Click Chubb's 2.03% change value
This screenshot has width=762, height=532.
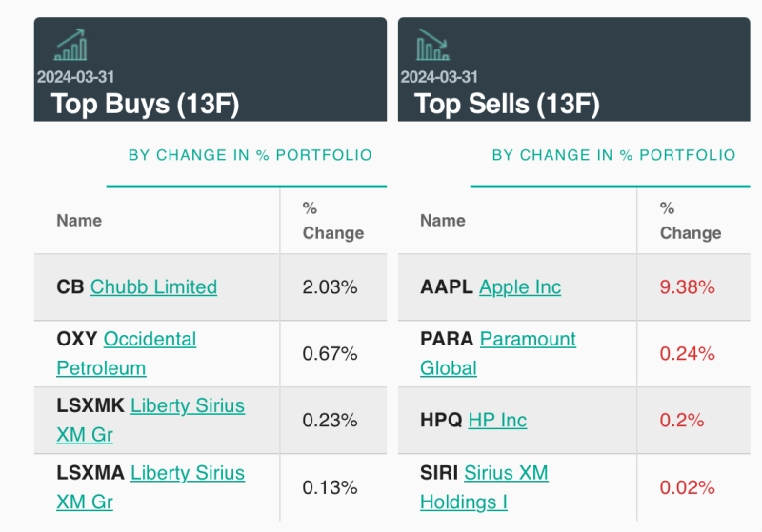click(x=330, y=286)
